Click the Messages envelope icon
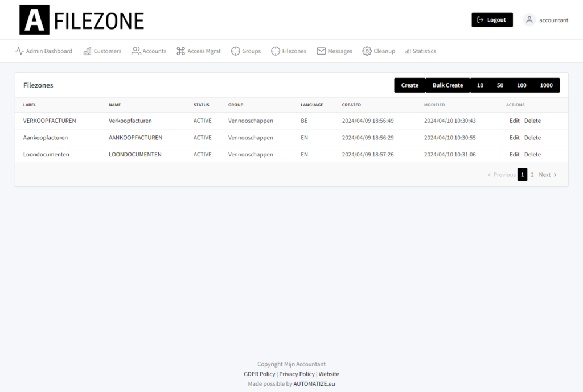Image resolution: width=583 pixels, height=392 pixels. point(321,51)
